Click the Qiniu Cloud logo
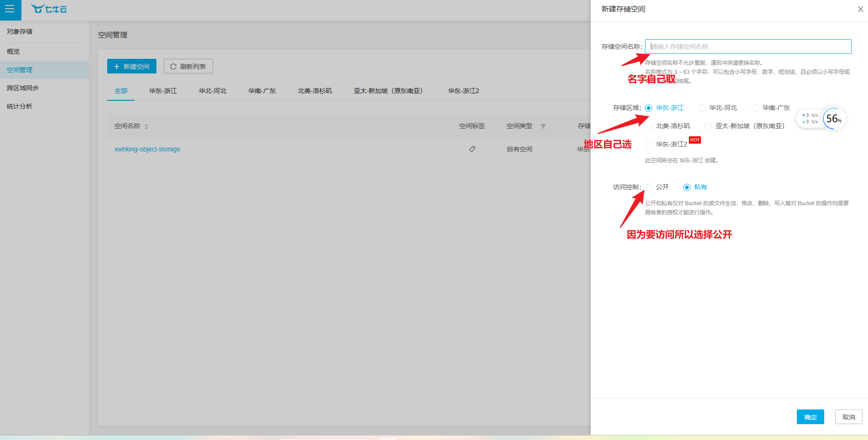Image resolution: width=868 pixels, height=440 pixels. pos(49,9)
